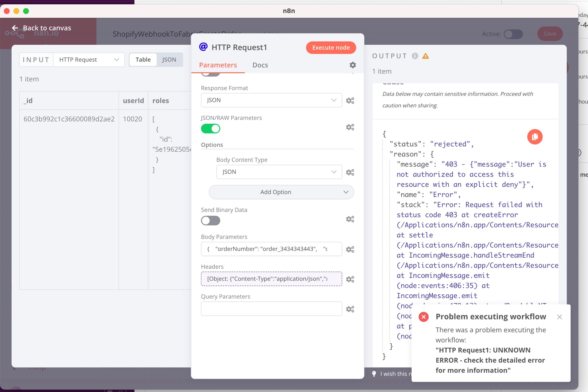Disable the JSON/RAW Parameters toggle
588x392 pixels.
pos(210,129)
